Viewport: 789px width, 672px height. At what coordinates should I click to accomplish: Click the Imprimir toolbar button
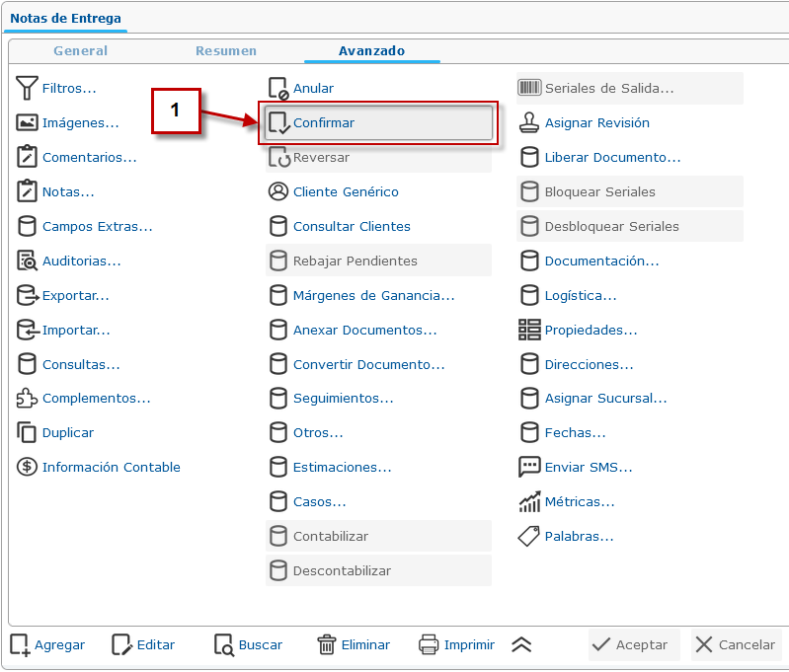(457, 645)
